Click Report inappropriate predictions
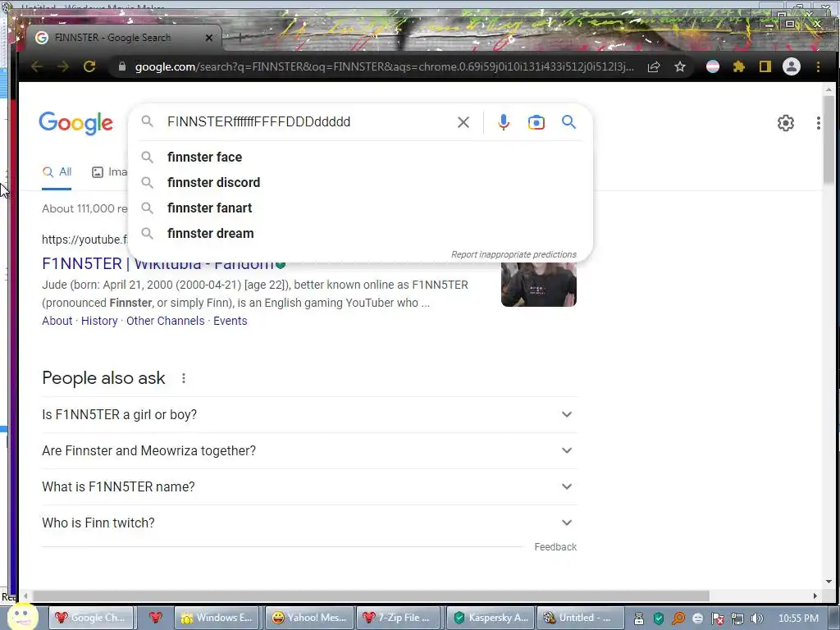Screen dimensions: 840x630 pyautogui.click(x=514, y=254)
